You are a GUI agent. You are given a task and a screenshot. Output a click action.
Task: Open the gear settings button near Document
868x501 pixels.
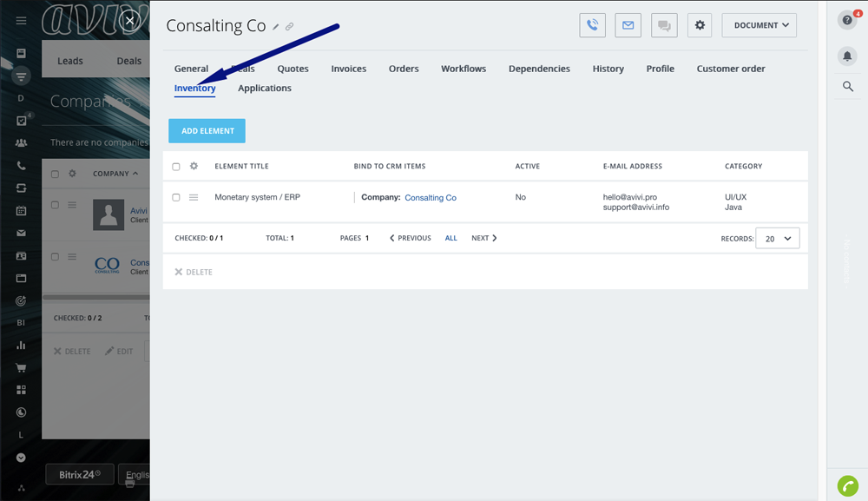coord(700,25)
